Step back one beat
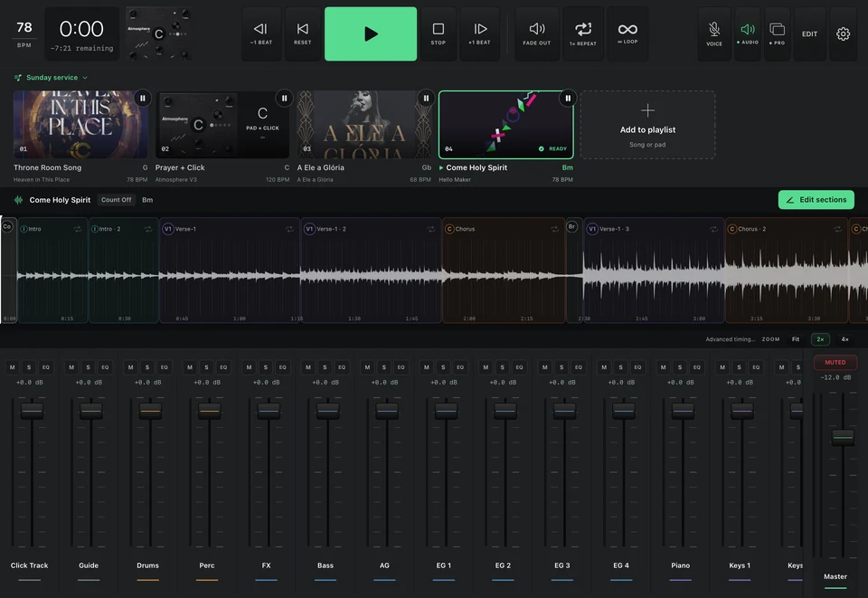868x598 pixels. (260, 33)
